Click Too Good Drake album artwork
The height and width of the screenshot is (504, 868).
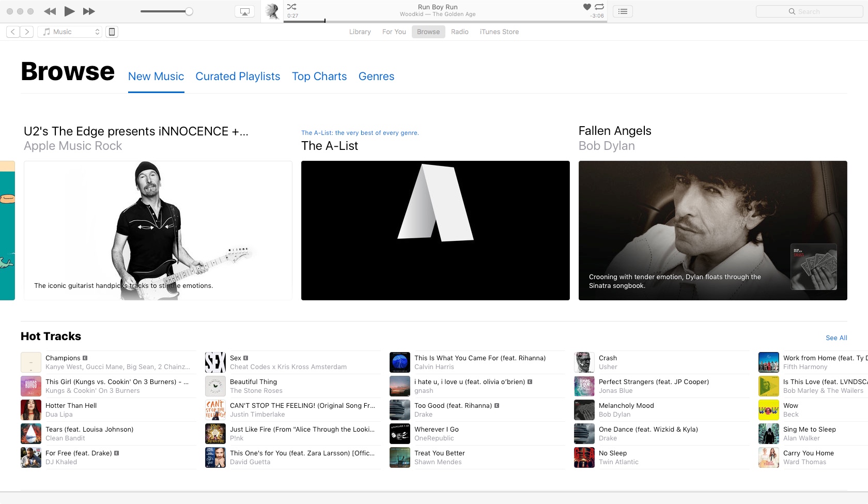coord(400,410)
